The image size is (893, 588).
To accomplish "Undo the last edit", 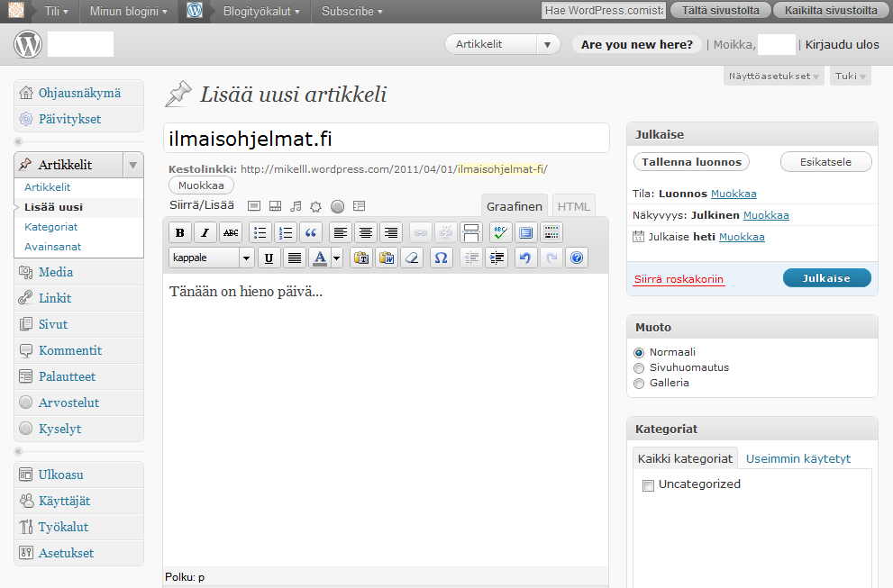I will click(x=525, y=258).
